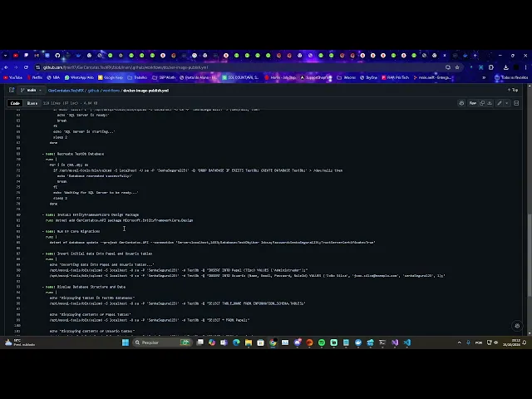Click the 'Display Database Structure and Data' step name

pyautogui.click(x=91, y=287)
